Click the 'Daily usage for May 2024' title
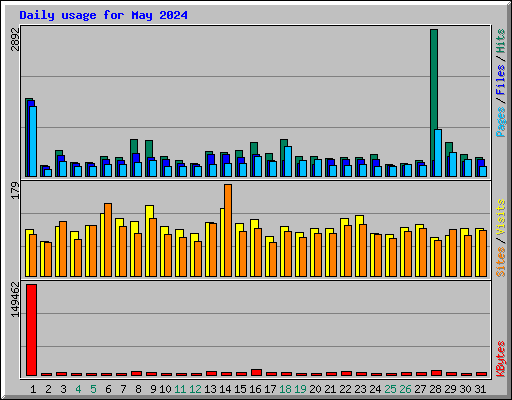This screenshot has height=400, width=512. (x=103, y=15)
